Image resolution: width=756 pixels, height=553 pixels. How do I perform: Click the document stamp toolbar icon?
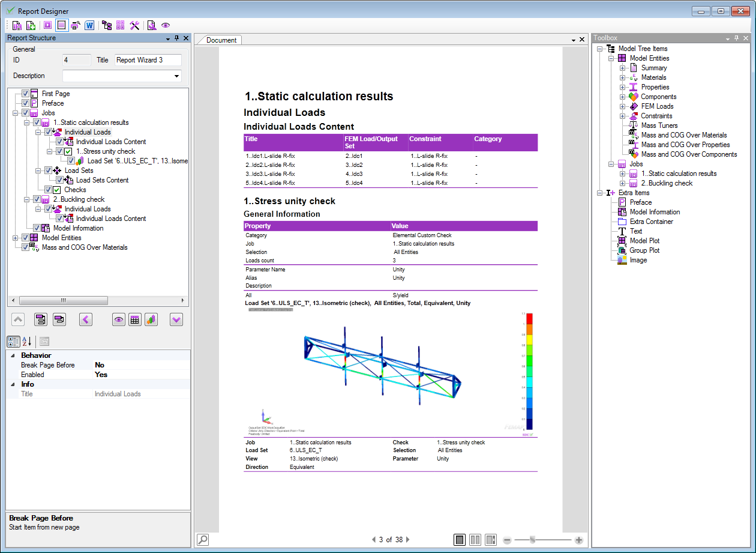pos(152,25)
